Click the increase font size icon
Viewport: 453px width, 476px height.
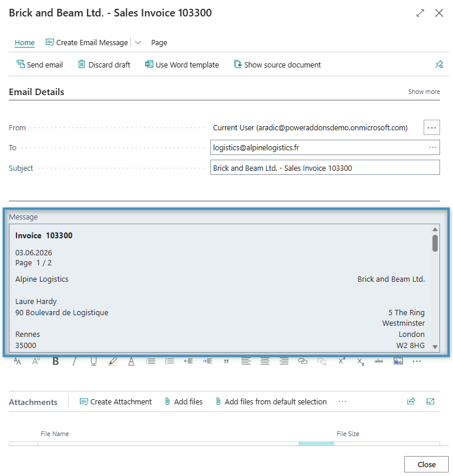coord(18,361)
